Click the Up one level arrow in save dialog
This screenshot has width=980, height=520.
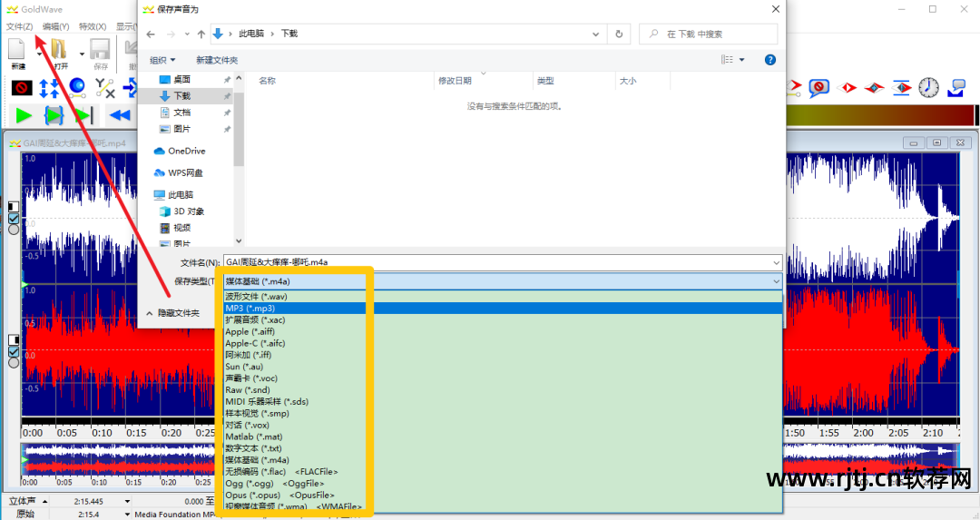[201, 34]
